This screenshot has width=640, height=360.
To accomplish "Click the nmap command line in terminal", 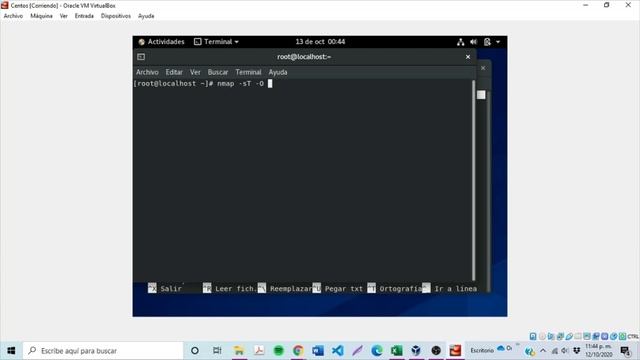I will point(203,84).
